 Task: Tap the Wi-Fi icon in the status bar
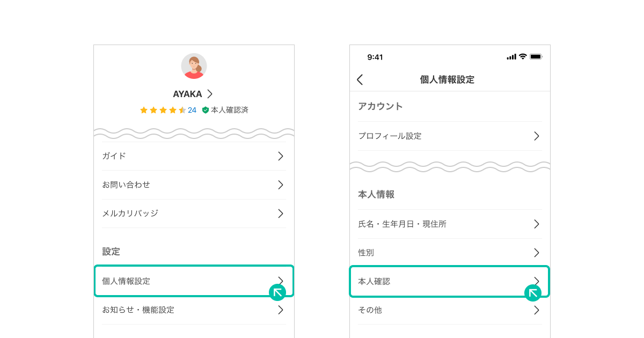(523, 56)
